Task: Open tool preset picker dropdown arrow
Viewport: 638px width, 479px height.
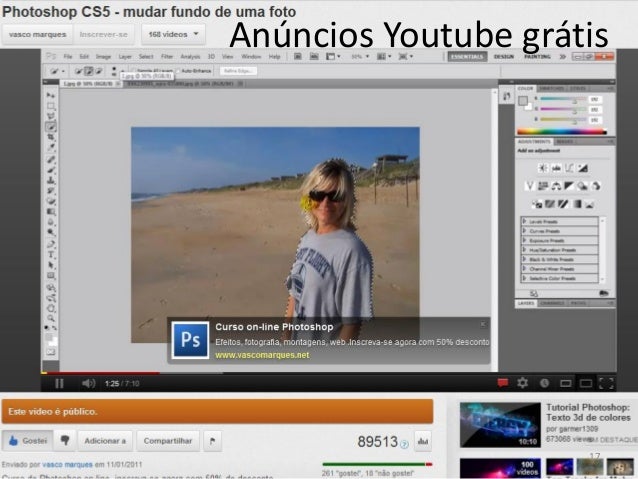Action: point(63,72)
